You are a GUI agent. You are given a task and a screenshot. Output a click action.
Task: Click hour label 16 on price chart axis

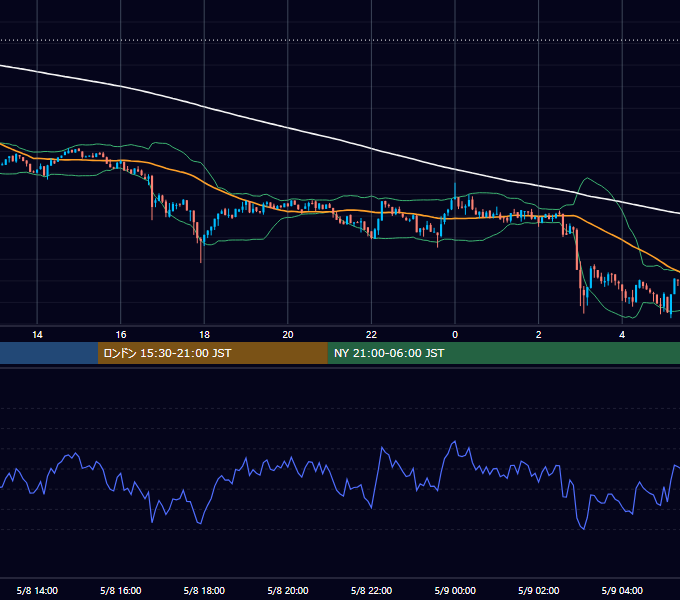tap(121, 335)
